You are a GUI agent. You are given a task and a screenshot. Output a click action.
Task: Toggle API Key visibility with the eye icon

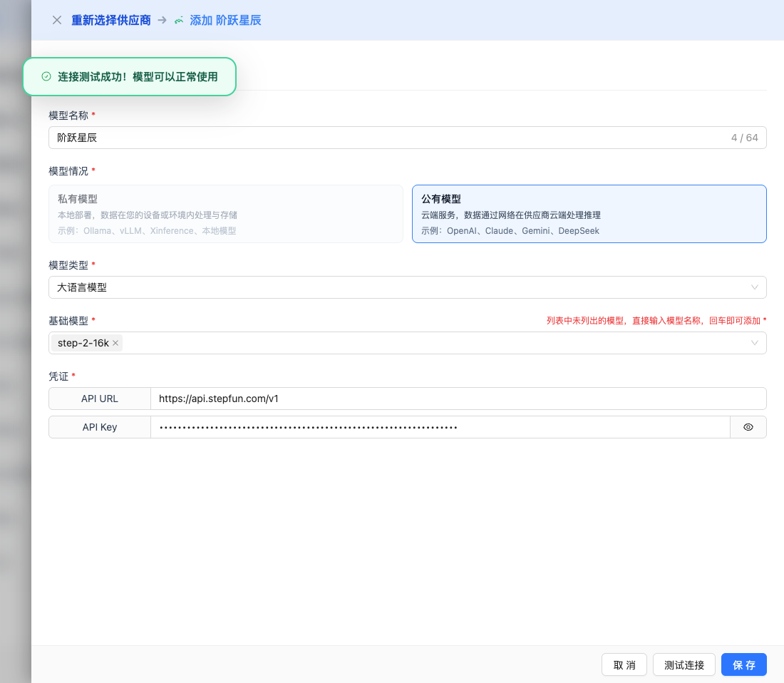point(748,427)
